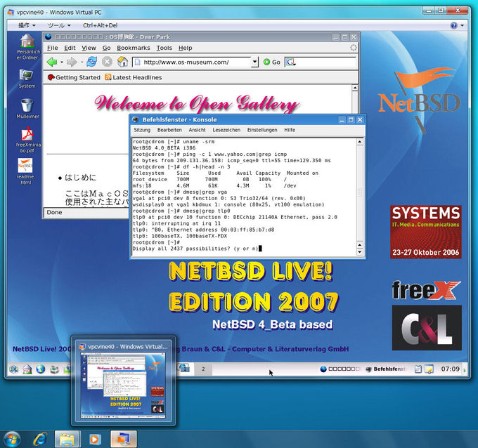478x448 pixels.
Task: Open the Go menu in Deer Park
Action: coord(106,48)
